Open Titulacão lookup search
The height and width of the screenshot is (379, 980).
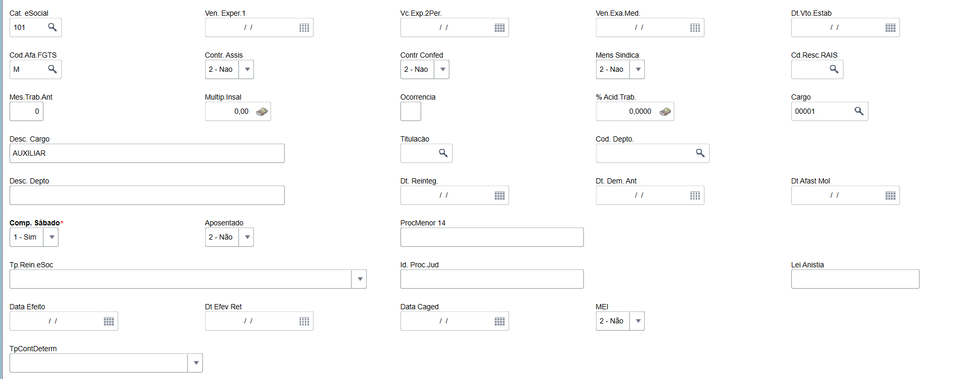point(443,153)
